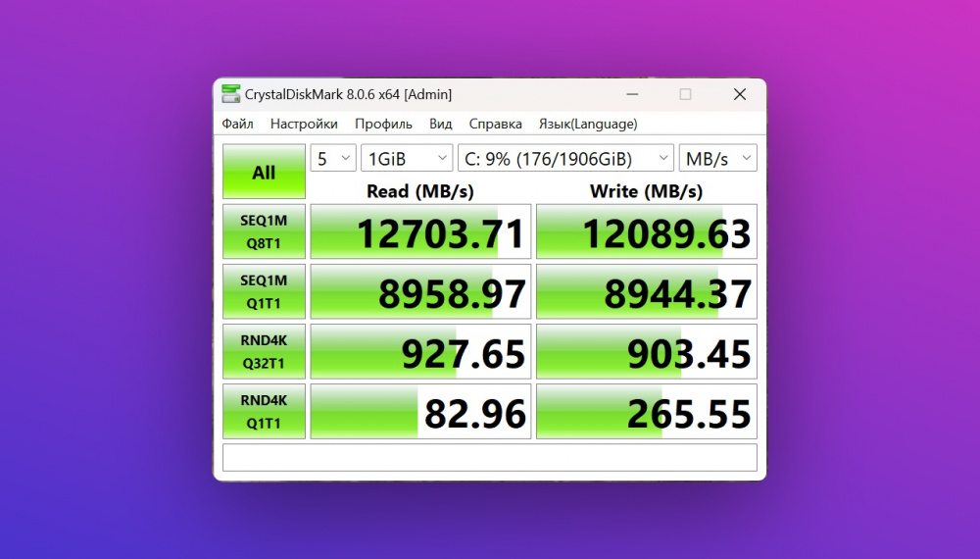Click the Read (MB/s) column header
The height and width of the screenshot is (559, 980).
point(420,190)
